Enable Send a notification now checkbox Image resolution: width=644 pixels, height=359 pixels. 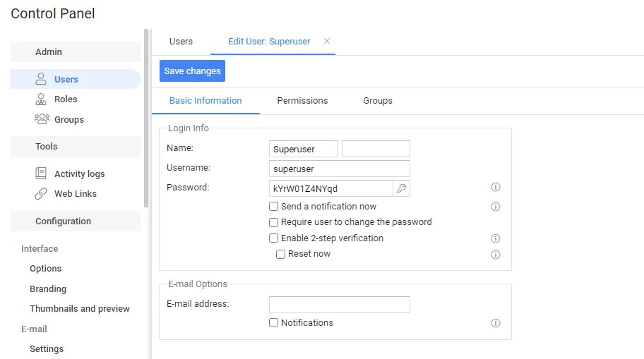click(x=274, y=207)
